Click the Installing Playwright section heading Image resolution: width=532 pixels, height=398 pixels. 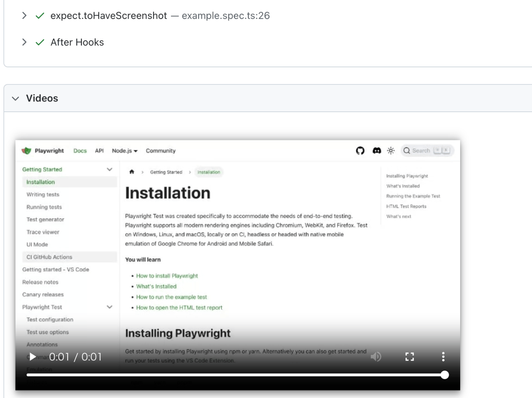point(178,333)
